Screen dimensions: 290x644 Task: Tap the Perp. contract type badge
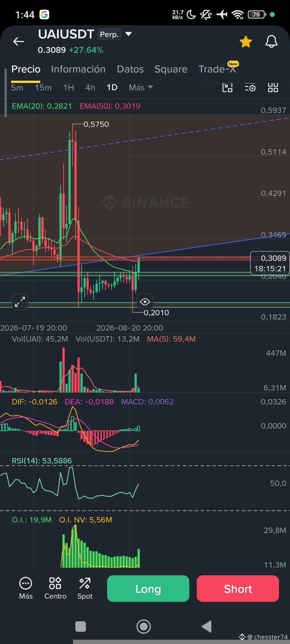109,34
